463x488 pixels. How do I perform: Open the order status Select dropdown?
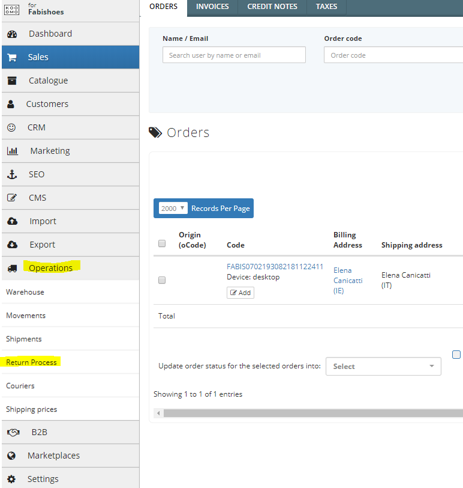coord(383,367)
